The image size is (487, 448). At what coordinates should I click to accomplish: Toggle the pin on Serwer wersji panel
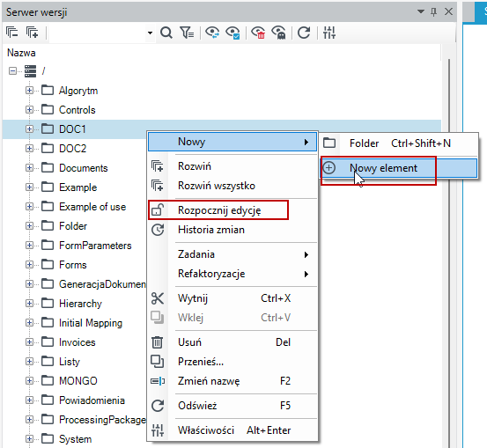pyautogui.click(x=433, y=11)
